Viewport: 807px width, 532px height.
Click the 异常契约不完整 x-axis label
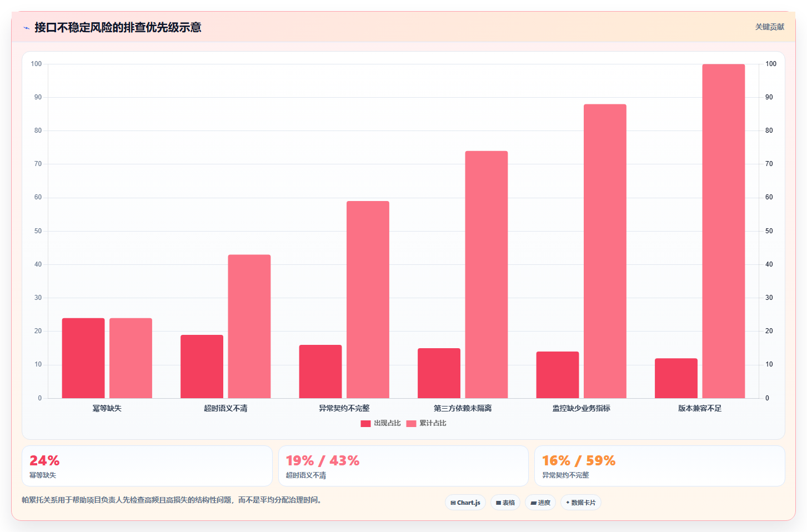point(344,408)
